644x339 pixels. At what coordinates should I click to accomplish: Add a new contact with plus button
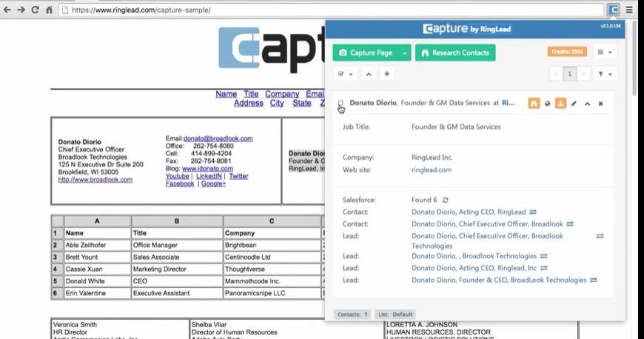[x=386, y=74]
